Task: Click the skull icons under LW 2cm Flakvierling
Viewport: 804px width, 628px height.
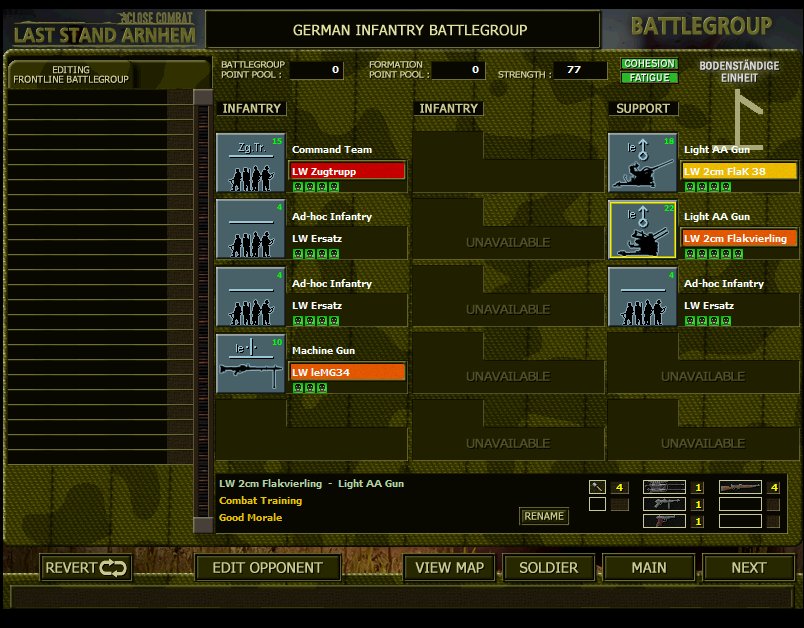Action: pos(714,254)
